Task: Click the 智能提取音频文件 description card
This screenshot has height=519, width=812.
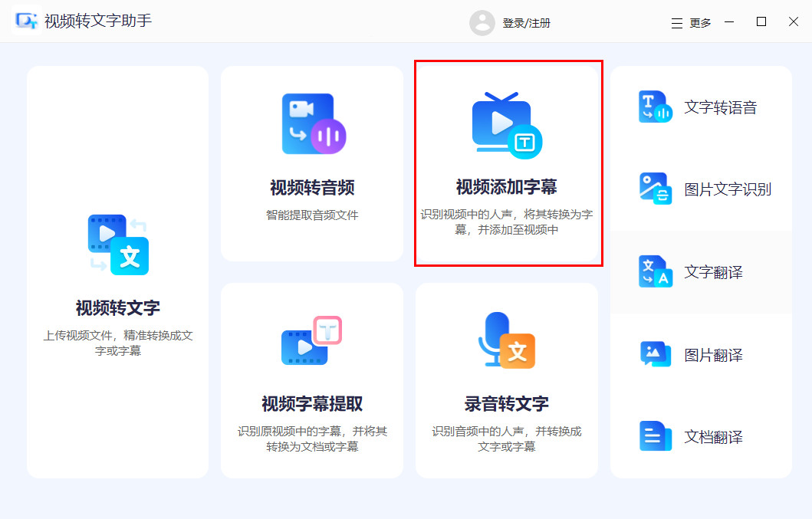Action: tap(313, 165)
